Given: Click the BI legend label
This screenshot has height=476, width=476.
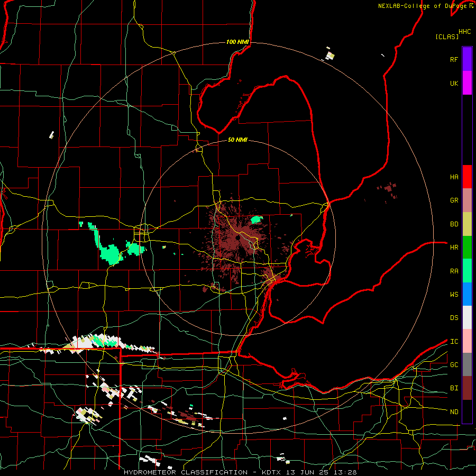Looking at the screenshot, I should 454,388.
